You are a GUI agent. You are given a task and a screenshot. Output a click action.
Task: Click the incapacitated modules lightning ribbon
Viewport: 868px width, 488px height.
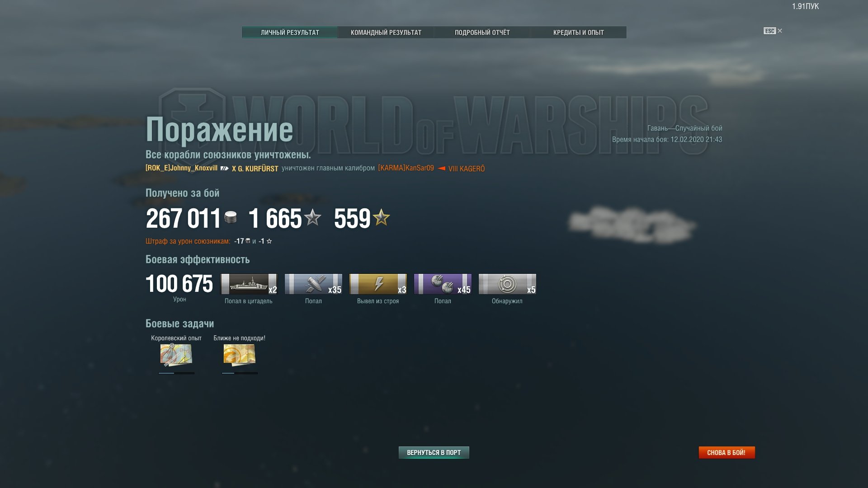click(x=378, y=284)
